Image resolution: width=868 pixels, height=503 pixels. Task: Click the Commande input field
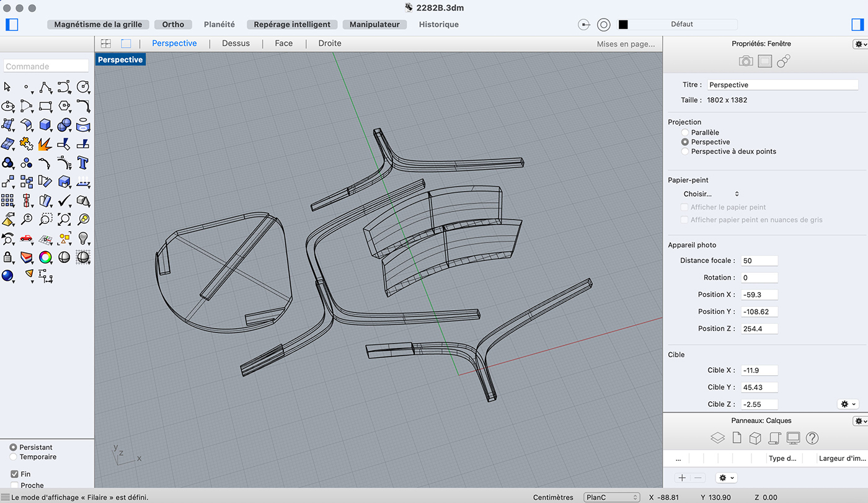pyautogui.click(x=46, y=66)
